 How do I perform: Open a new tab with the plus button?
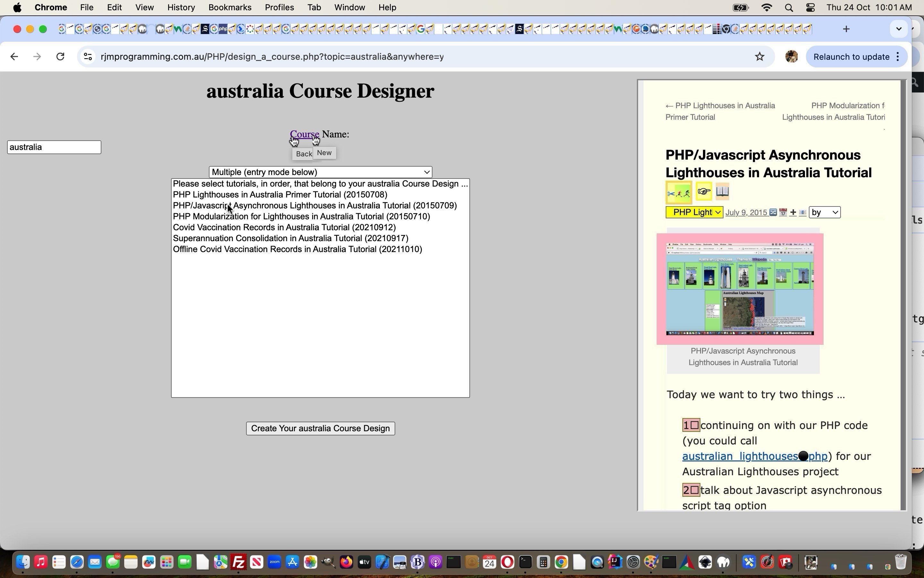[846, 29]
